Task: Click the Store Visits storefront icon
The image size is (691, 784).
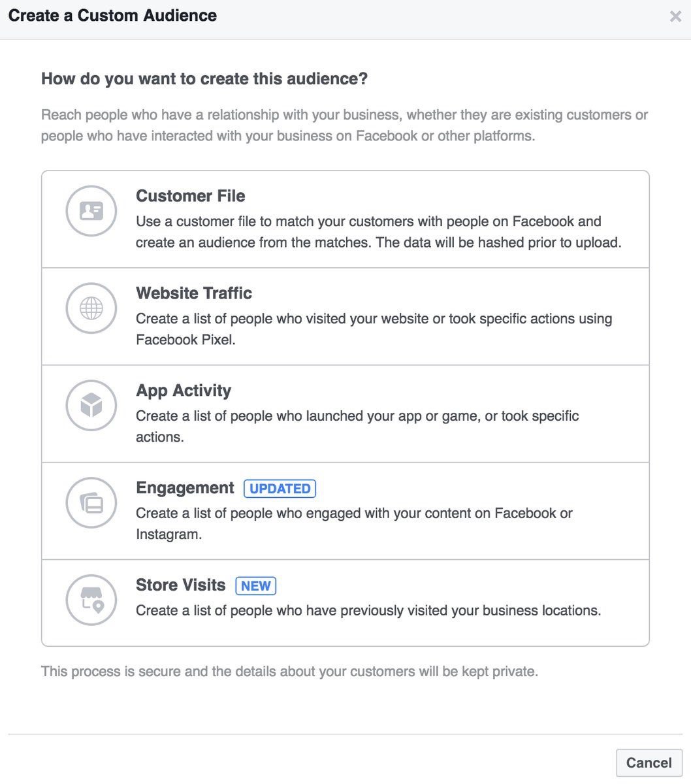Action: pyautogui.click(x=91, y=600)
